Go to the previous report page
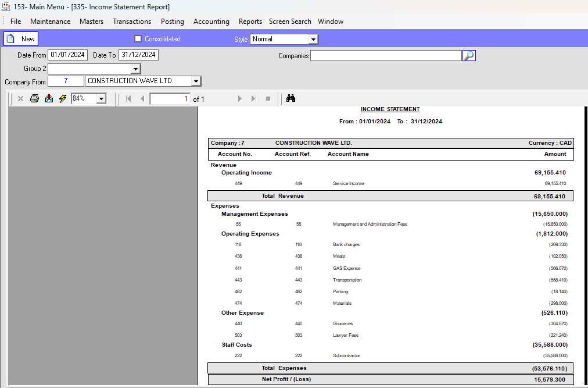 (142, 99)
